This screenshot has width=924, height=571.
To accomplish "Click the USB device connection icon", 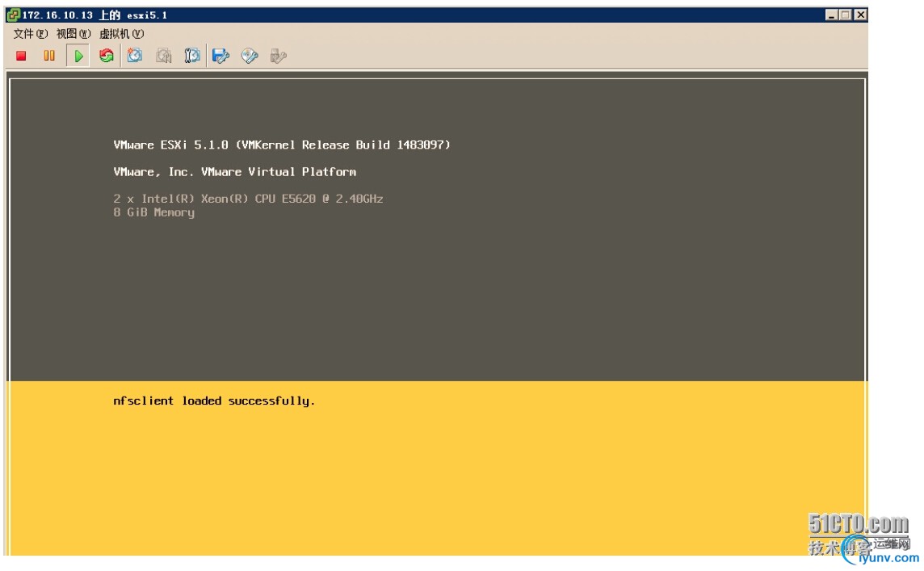I will pos(278,56).
